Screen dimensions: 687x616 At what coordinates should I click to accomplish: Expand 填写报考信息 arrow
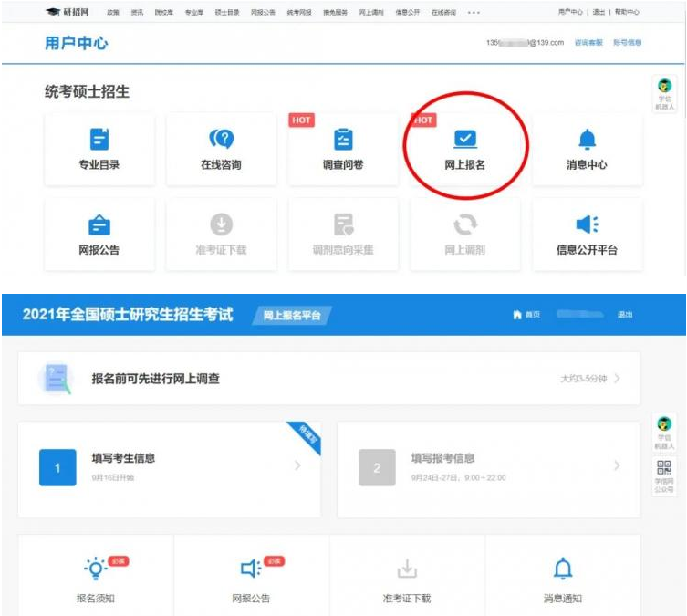tap(618, 465)
